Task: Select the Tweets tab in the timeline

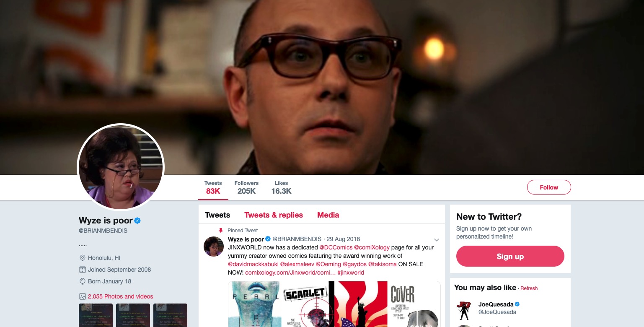Action: [217, 215]
